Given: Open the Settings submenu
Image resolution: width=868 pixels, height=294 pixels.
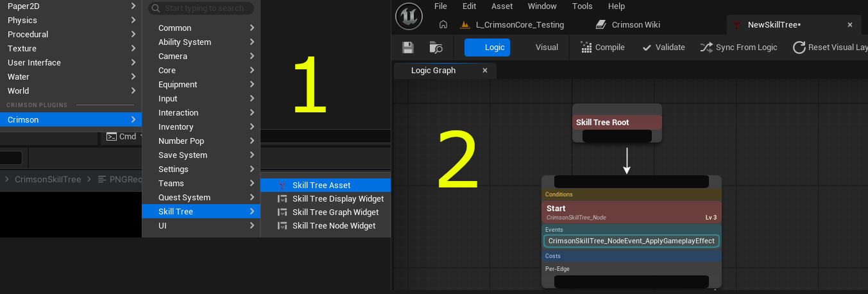Looking at the screenshot, I should coord(201,169).
